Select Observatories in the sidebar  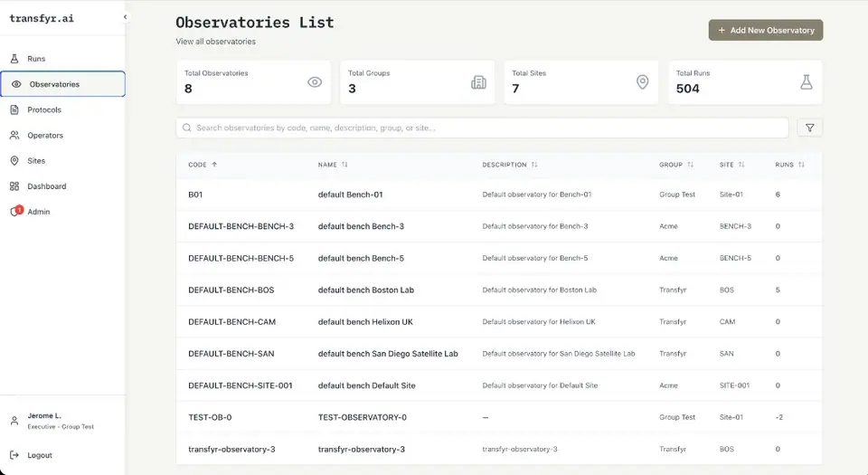point(62,84)
